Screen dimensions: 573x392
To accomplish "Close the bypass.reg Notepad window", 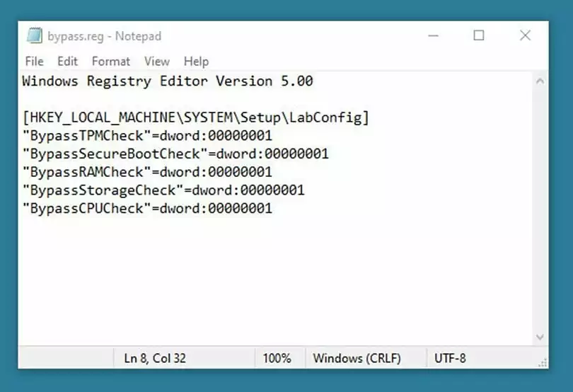I will tap(525, 35).
